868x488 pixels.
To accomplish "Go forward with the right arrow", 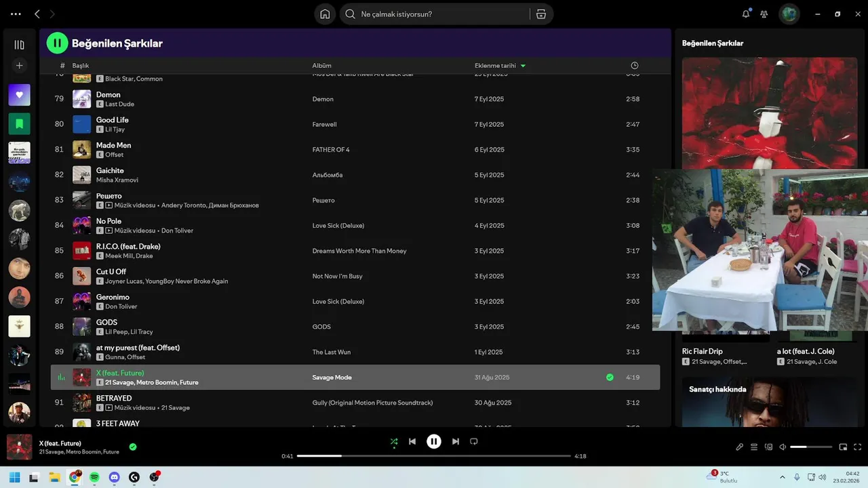I will (52, 14).
